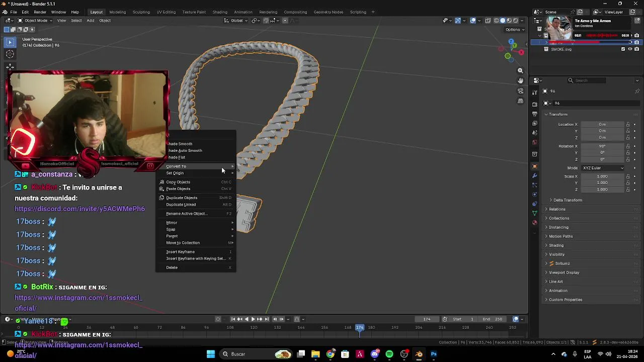This screenshot has height=362, width=644.
Task: Toggle viewport gizmos button
Action: (x=458, y=21)
